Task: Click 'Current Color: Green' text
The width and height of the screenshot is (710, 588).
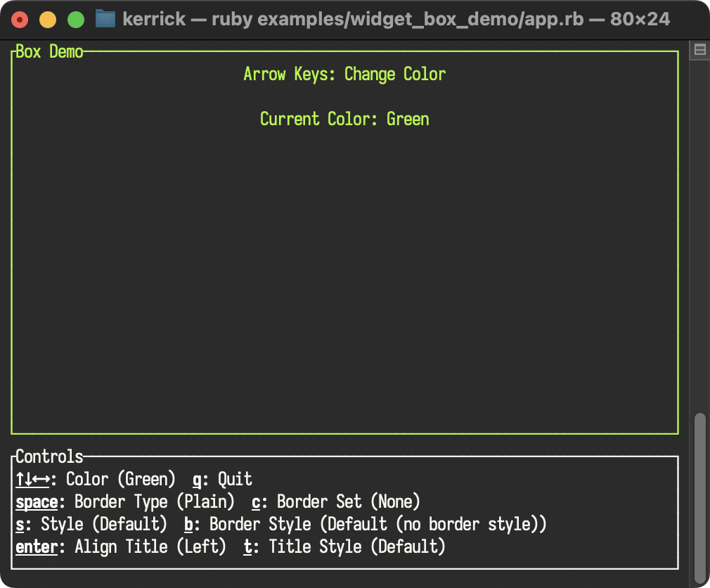Action: 344,119
